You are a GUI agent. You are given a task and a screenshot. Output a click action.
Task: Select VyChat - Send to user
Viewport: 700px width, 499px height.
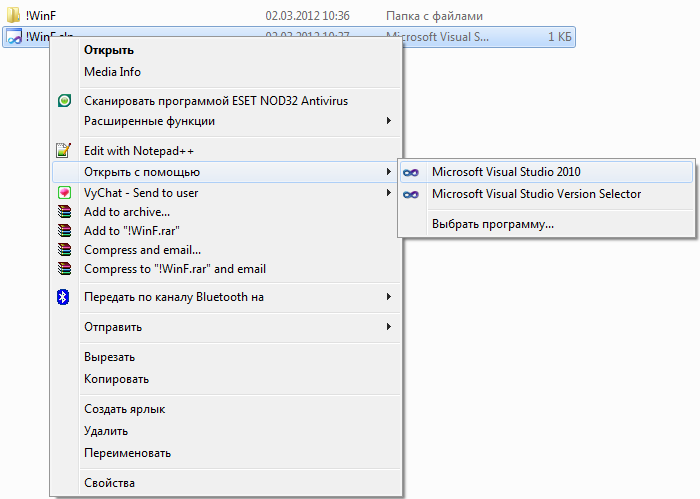pyautogui.click(x=226, y=193)
